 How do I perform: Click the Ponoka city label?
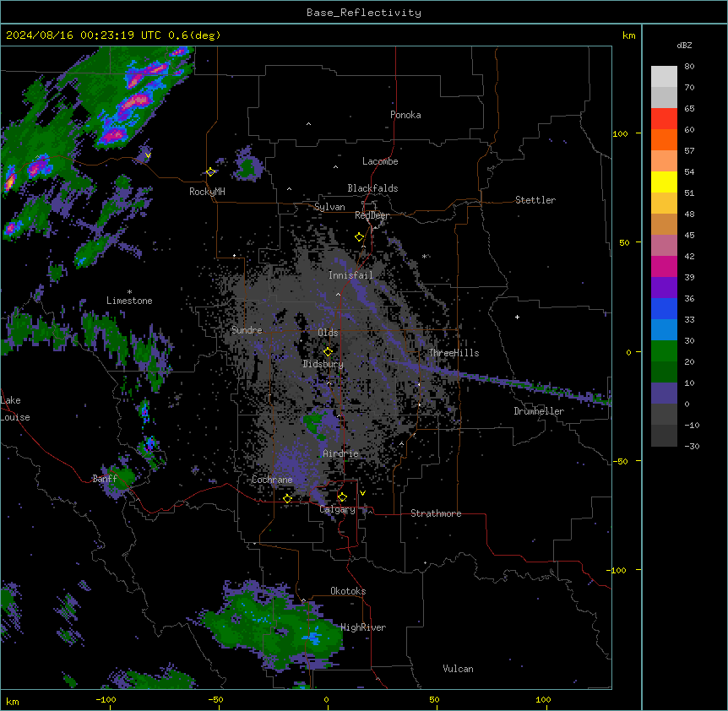point(405,115)
